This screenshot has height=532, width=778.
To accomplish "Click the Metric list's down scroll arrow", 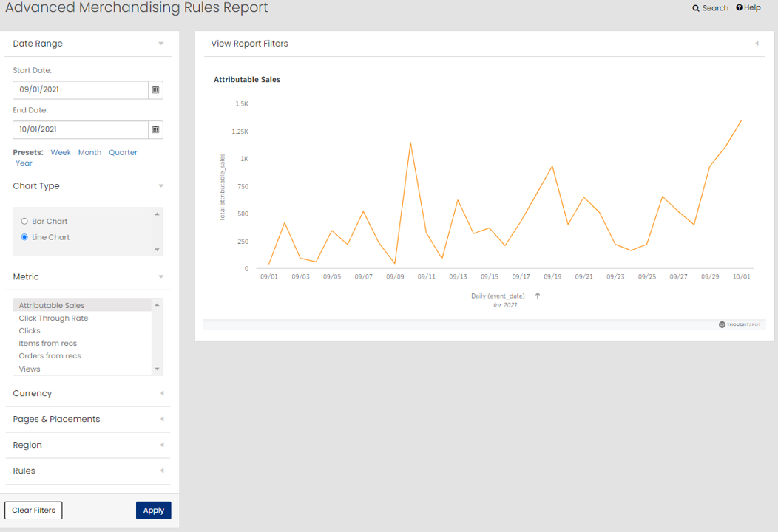I will [x=157, y=369].
